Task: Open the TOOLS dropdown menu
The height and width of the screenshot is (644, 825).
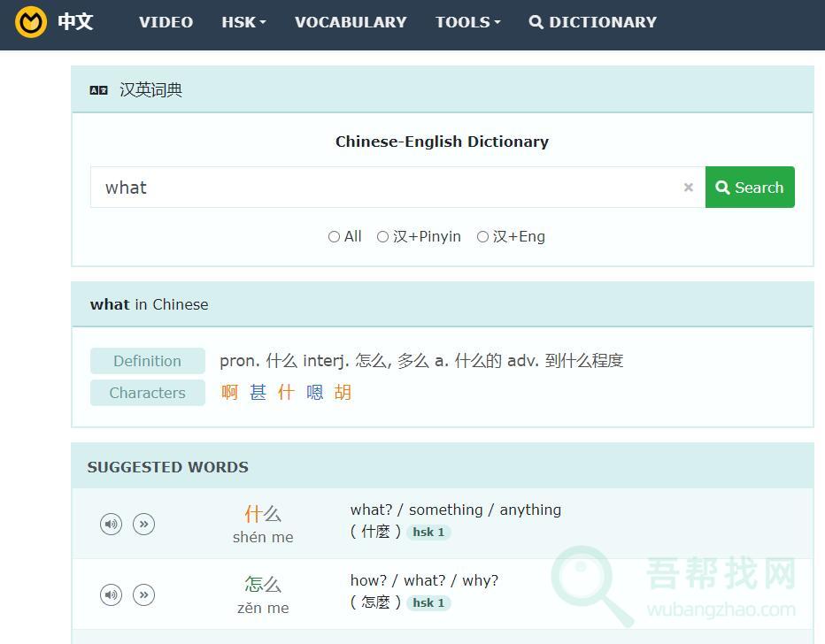Action: click(x=467, y=22)
